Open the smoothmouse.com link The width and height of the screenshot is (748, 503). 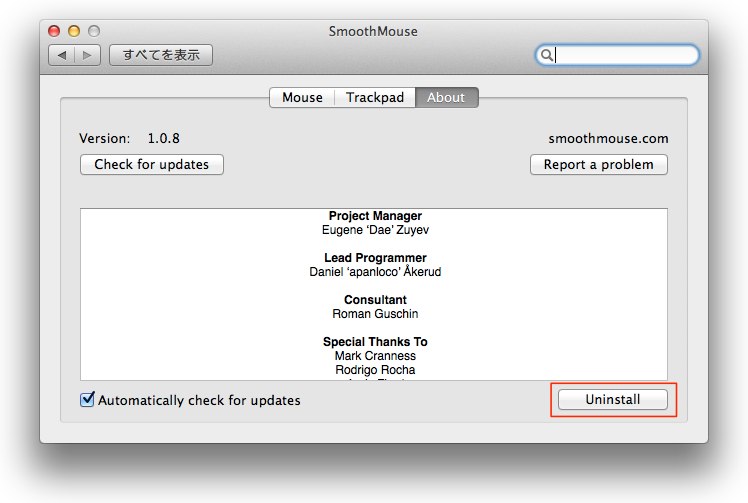pos(608,138)
